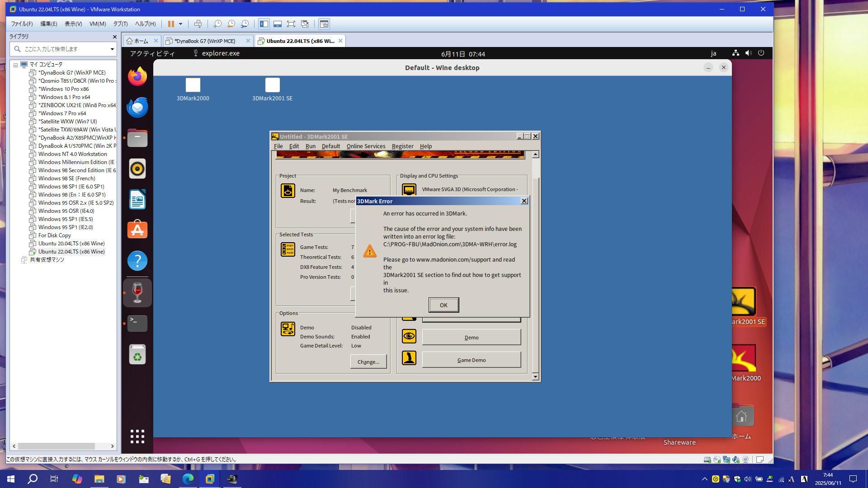Click the Project icon in 3DMark
The image size is (868, 488).
tap(288, 191)
